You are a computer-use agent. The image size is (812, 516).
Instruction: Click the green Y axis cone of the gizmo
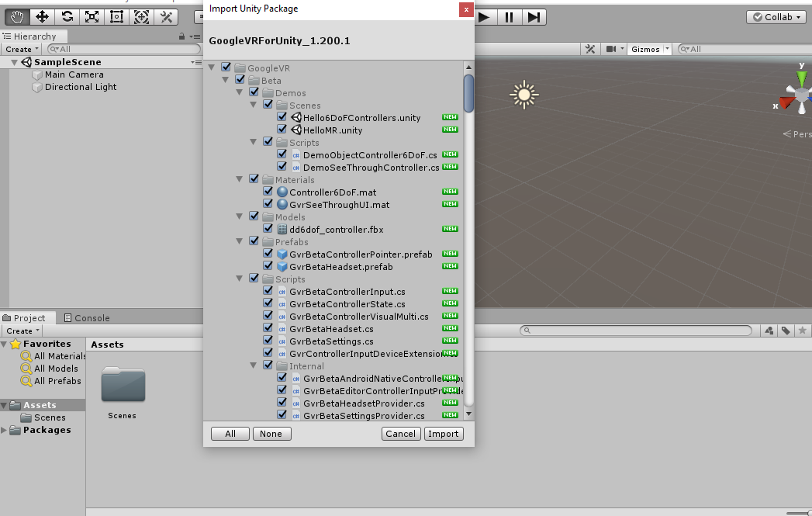pyautogui.click(x=802, y=78)
